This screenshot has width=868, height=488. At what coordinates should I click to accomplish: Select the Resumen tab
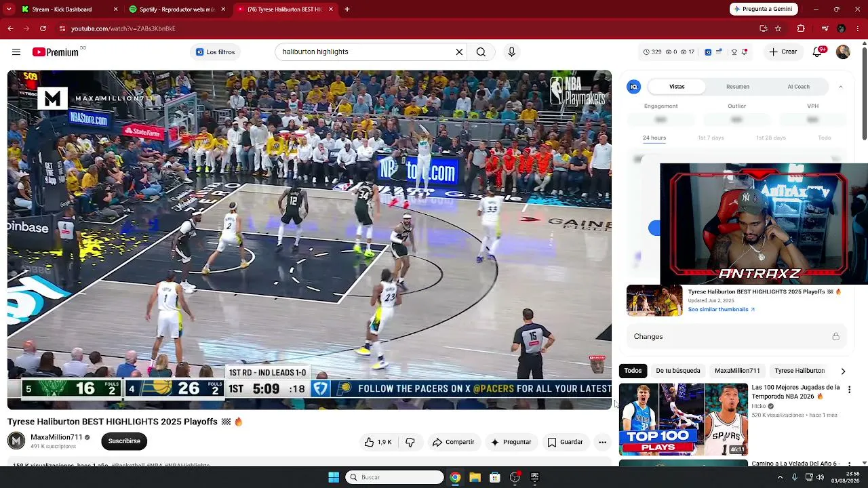pyautogui.click(x=738, y=87)
